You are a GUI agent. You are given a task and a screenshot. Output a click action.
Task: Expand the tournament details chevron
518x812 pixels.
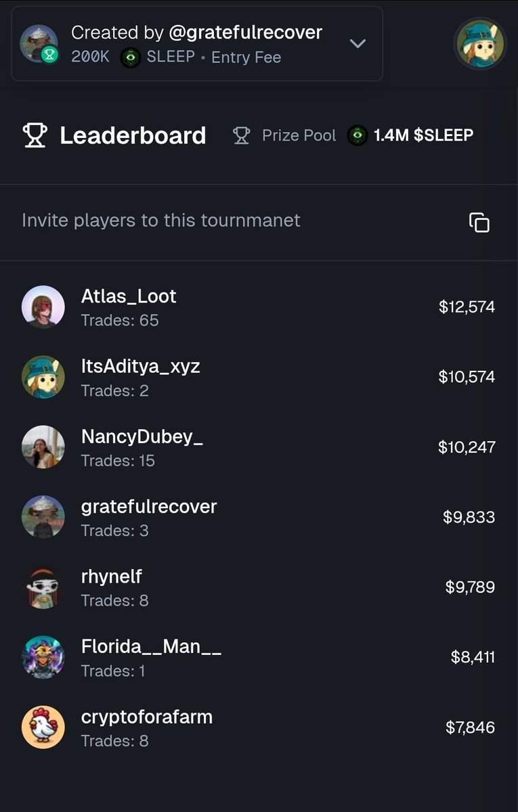[358, 44]
